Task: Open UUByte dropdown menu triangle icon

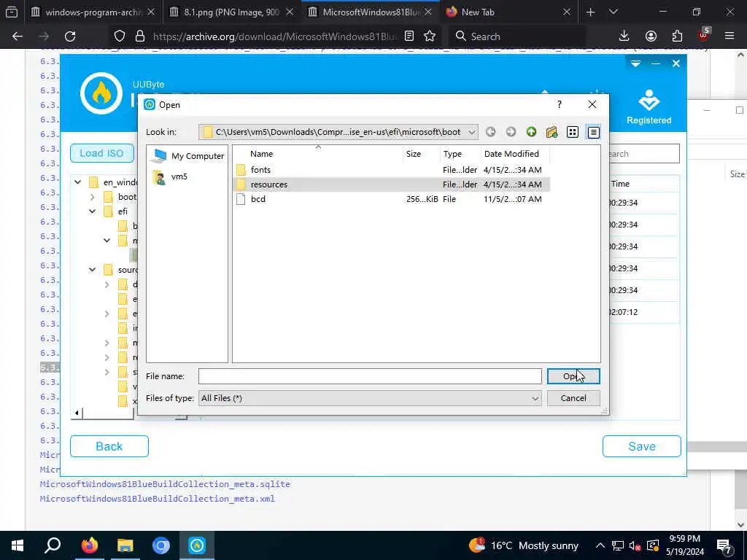Action: (x=635, y=63)
